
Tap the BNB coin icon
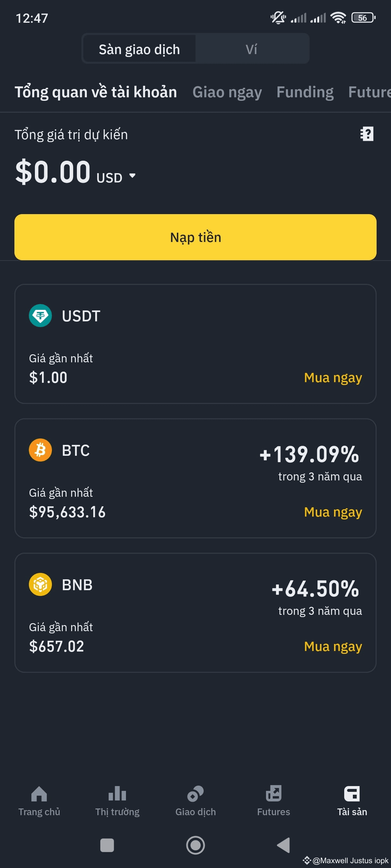(40, 585)
